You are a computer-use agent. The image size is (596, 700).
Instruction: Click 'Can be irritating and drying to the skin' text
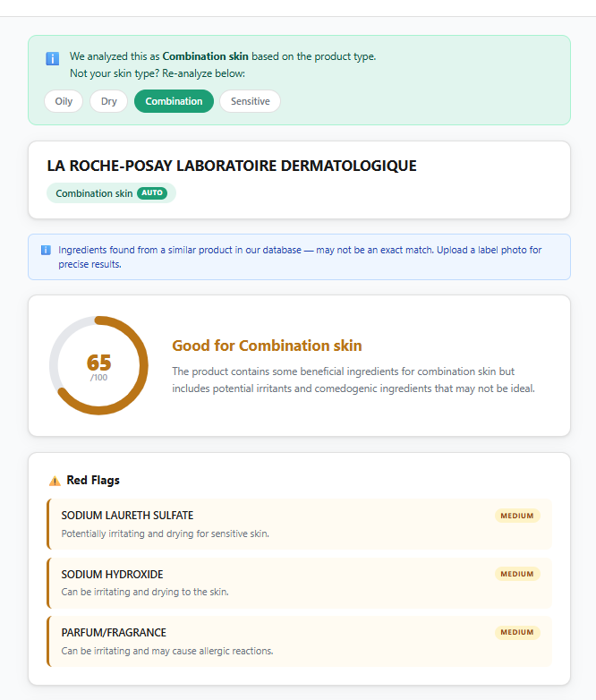pos(145,592)
